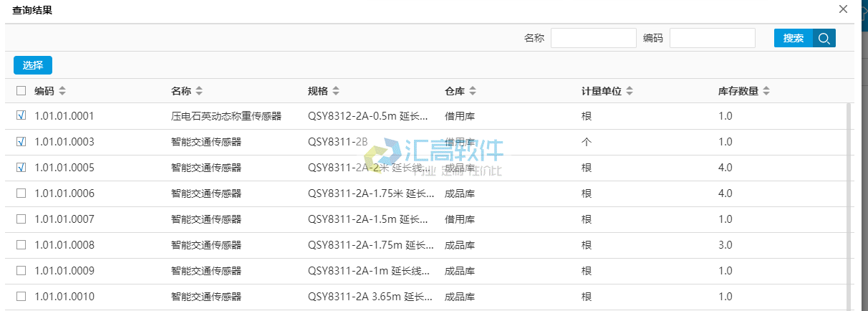The height and width of the screenshot is (311, 868).
Task: Sort by 仓库 column arrows
Action: [x=473, y=91]
